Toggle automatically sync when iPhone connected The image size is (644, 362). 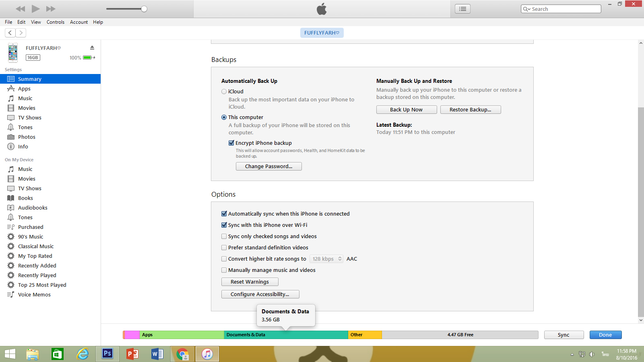coord(224,214)
